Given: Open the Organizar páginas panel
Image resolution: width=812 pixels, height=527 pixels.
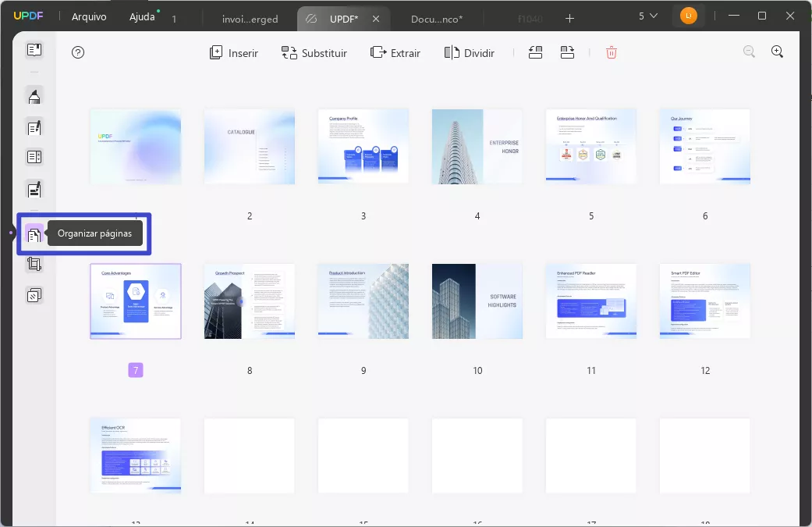Looking at the screenshot, I should point(34,233).
